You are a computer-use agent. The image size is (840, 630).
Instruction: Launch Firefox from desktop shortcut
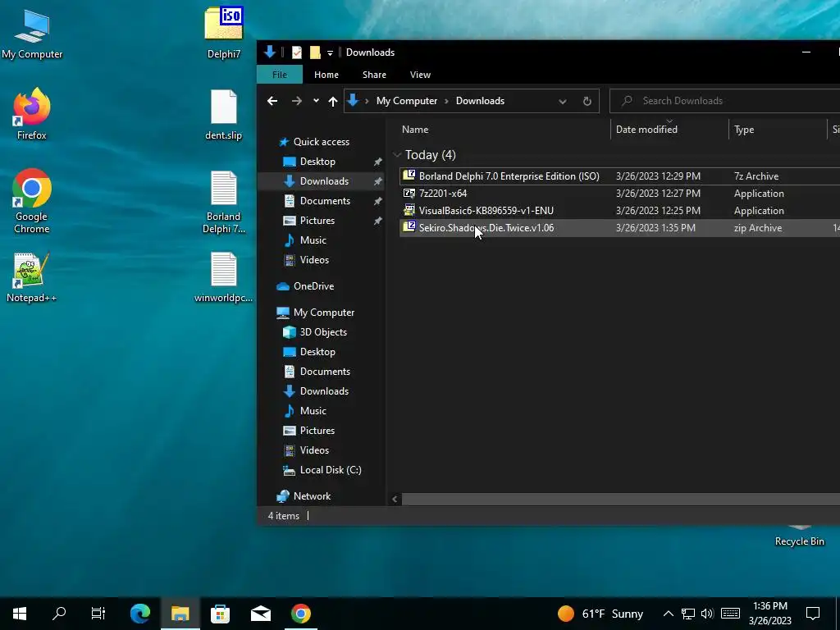[32, 114]
